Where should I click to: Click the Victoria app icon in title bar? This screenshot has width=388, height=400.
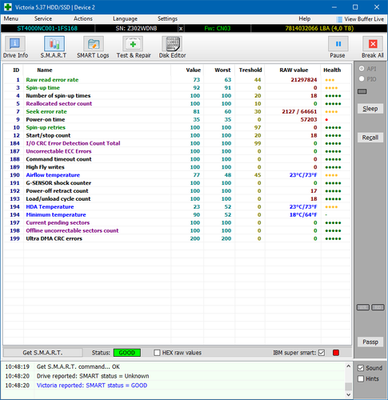click(x=8, y=7)
